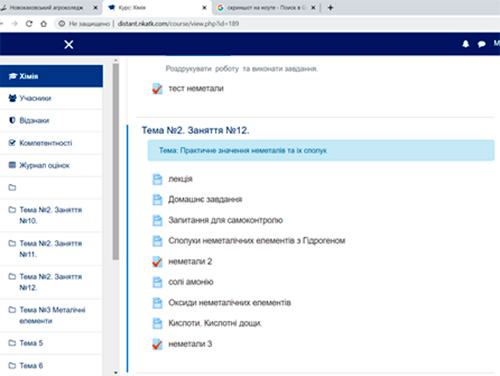Open Запитання для самоконтролю link
This screenshot has height=376, width=500.
click(x=225, y=220)
